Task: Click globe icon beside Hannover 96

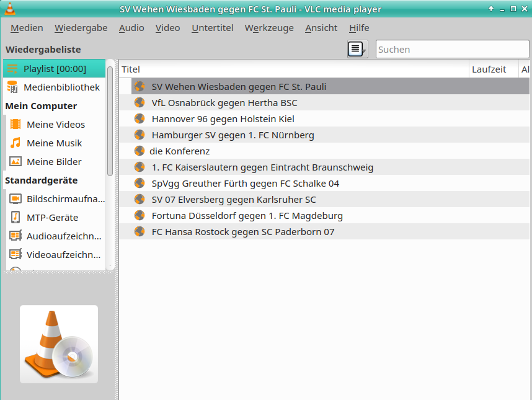Action: 140,118
